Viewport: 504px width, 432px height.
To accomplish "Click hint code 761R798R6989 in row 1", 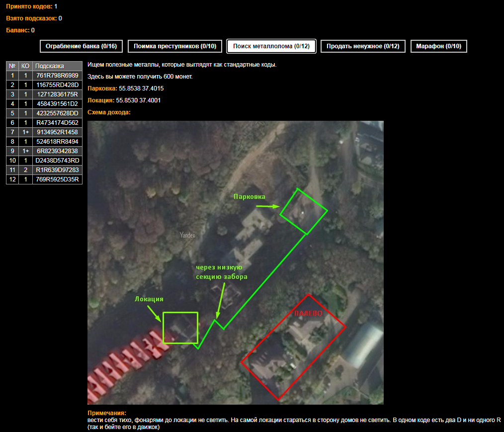I will (58, 75).
